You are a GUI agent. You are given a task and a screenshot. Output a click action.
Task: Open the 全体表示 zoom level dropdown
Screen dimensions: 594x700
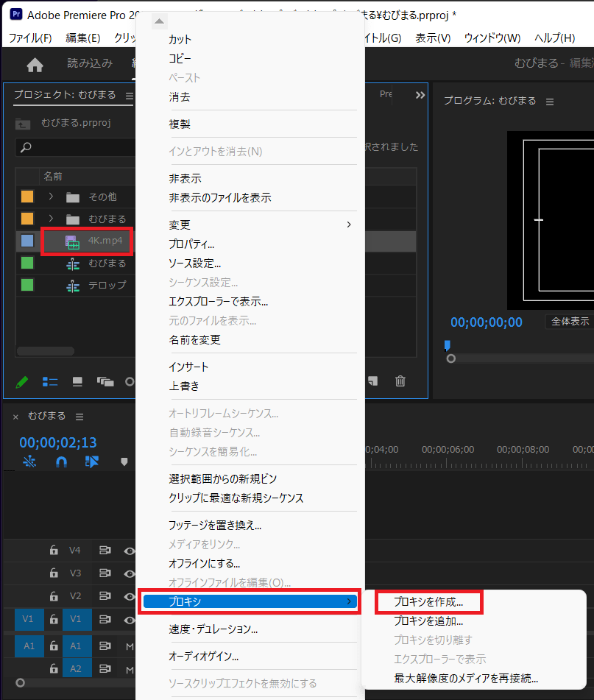(x=569, y=322)
